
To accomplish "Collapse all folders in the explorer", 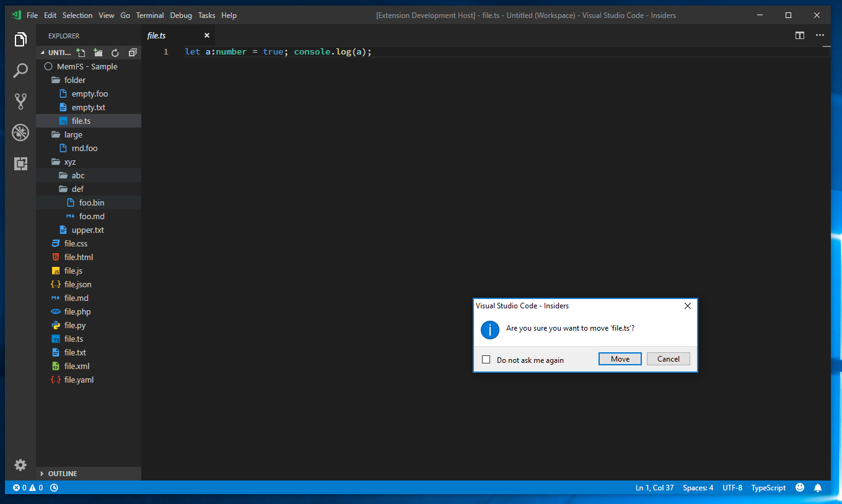I will pyautogui.click(x=133, y=53).
